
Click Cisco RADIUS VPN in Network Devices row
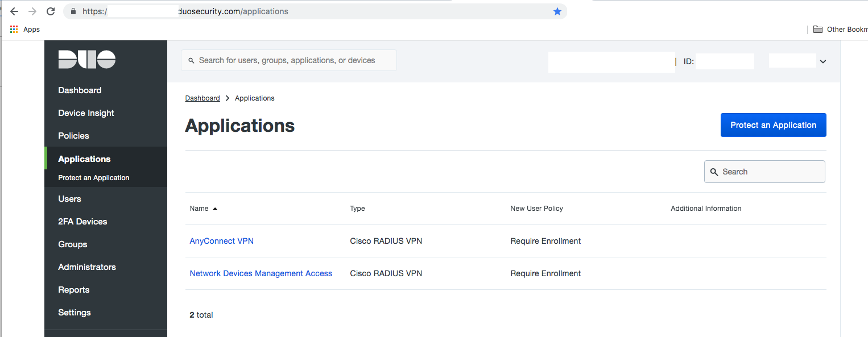click(x=386, y=273)
